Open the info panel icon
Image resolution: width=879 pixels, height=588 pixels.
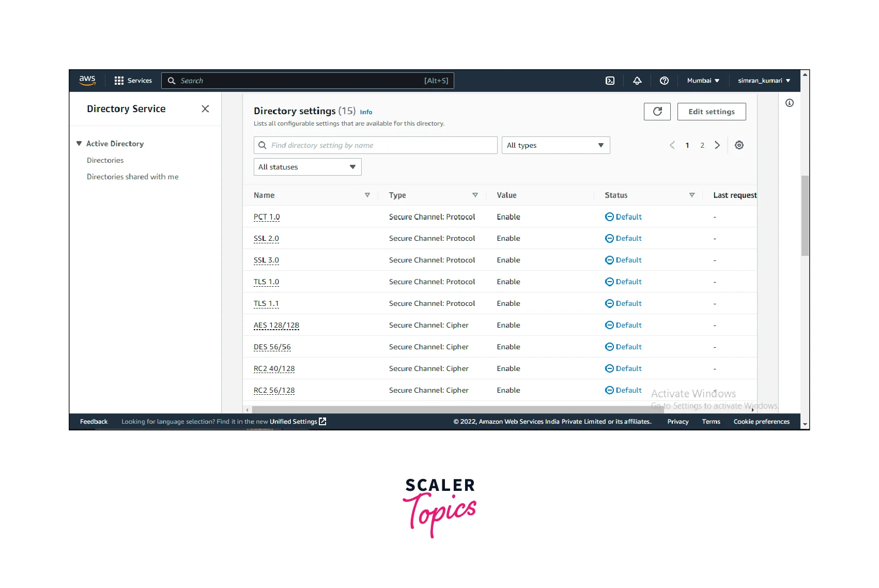click(789, 103)
